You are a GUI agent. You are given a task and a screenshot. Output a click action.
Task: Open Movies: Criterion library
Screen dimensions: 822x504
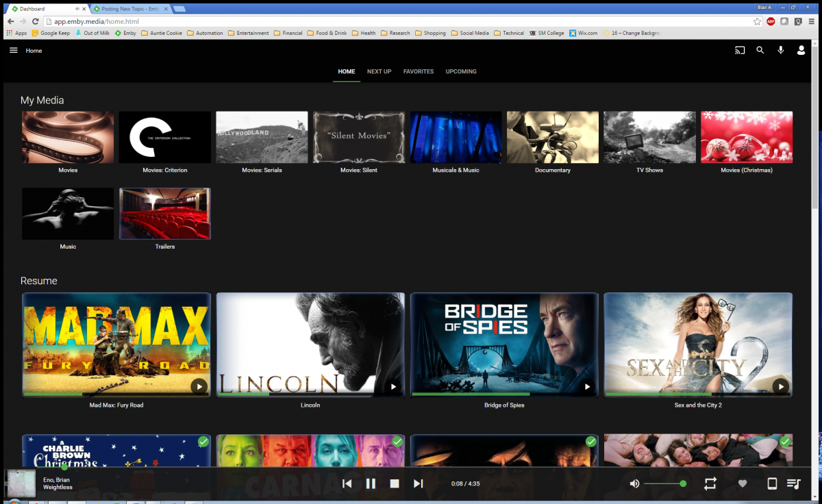[x=164, y=137]
